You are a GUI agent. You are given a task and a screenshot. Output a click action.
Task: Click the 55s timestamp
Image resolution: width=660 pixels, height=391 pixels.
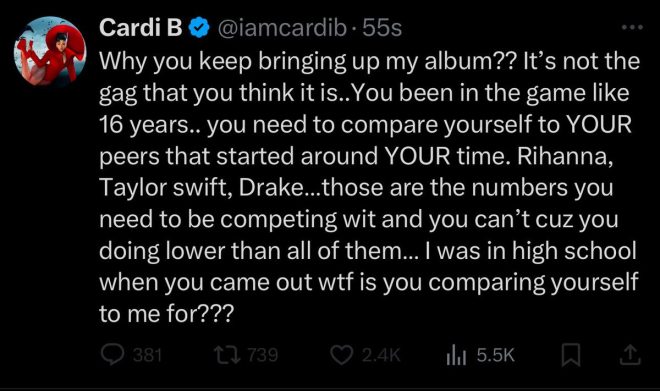coord(382,28)
